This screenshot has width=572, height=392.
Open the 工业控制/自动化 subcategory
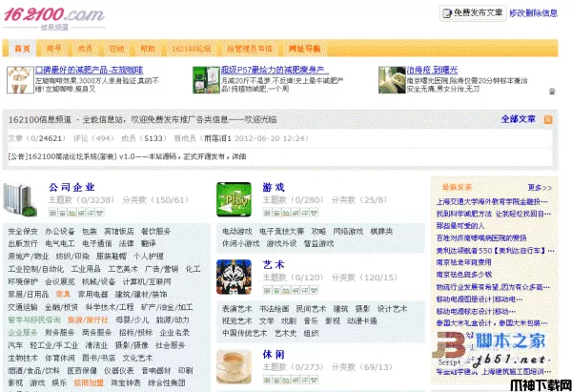coord(36,269)
